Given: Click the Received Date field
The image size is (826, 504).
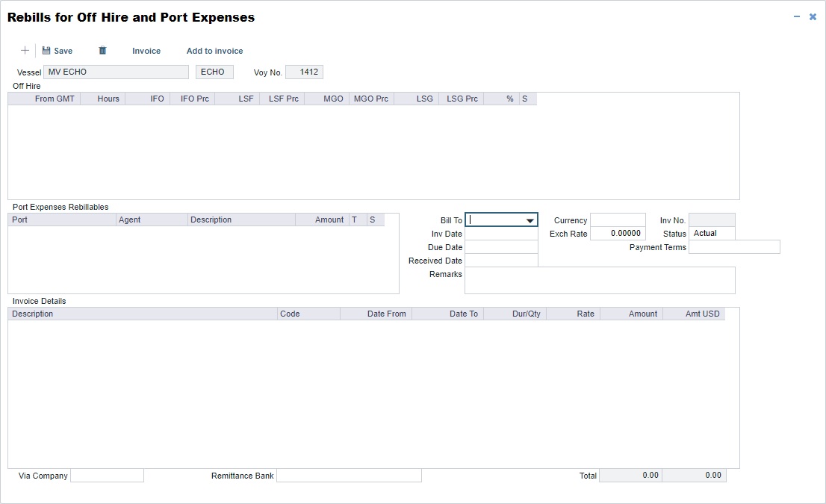Looking at the screenshot, I should point(500,260).
